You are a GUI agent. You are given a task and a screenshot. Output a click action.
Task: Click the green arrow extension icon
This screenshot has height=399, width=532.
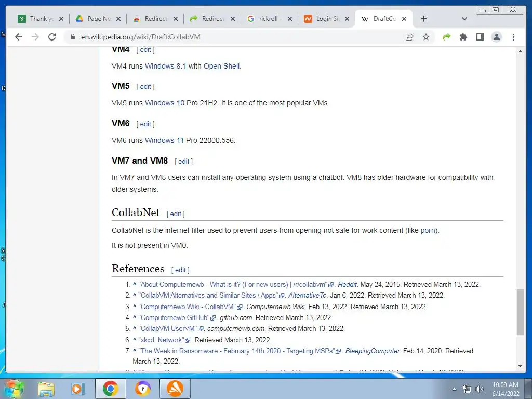pos(447,37)
